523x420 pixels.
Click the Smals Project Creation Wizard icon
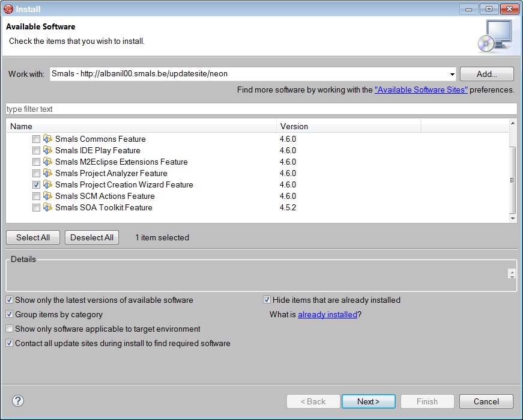(x=48, y=184)
